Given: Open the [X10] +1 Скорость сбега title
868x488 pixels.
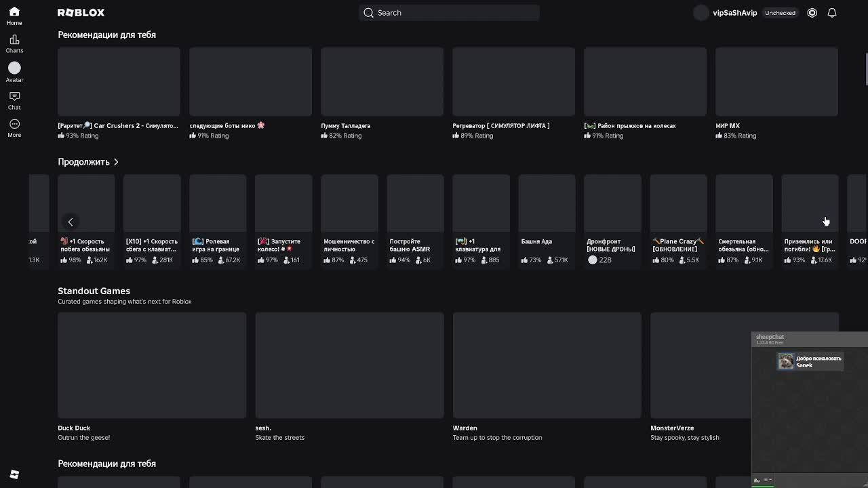Looking at the screenshot, I should pos(152,245).
